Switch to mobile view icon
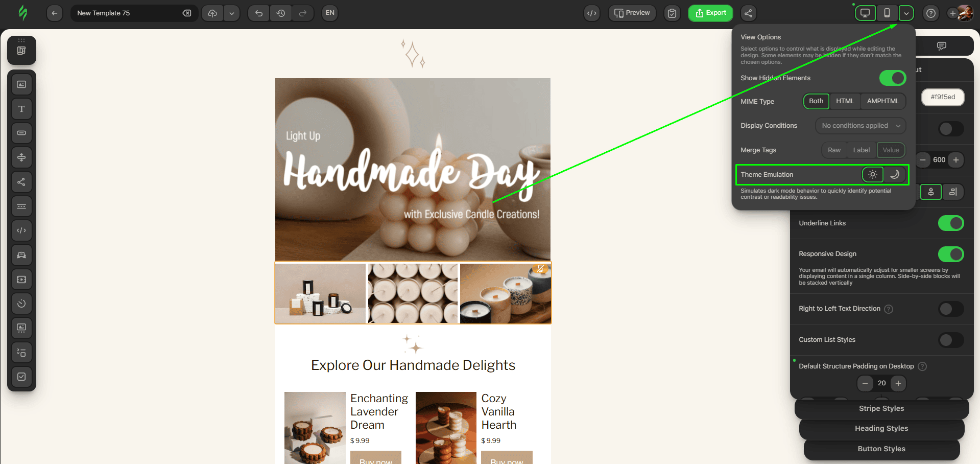The height and width of the screenshot is (464, 980). 887,13
